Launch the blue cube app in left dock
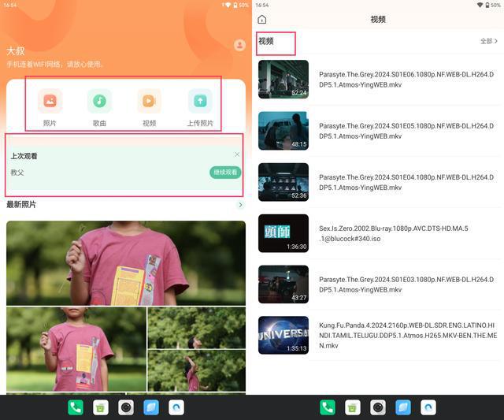The height and width of the screenshot is (420, 504). point(151,407)
